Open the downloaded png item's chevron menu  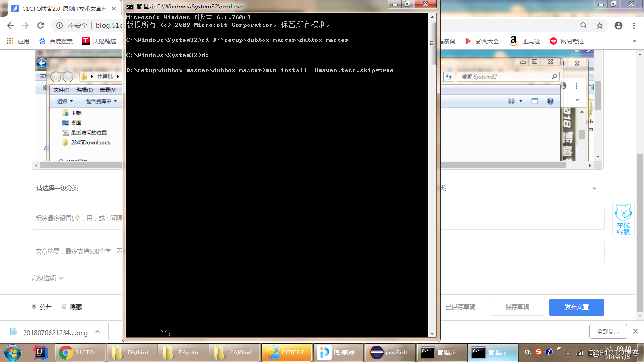pos(98,332)
